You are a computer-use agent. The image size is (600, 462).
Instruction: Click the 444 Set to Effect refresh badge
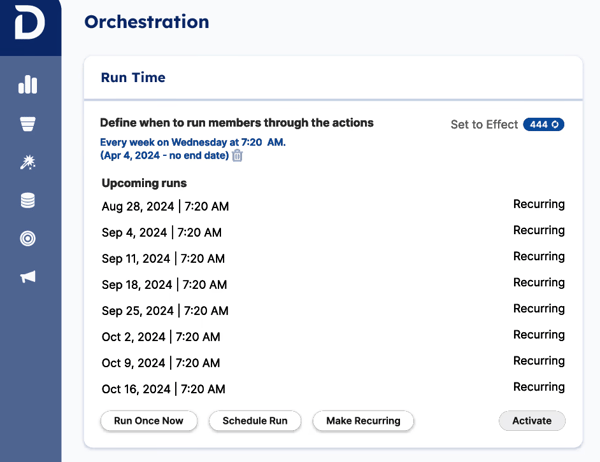[543, 125]
